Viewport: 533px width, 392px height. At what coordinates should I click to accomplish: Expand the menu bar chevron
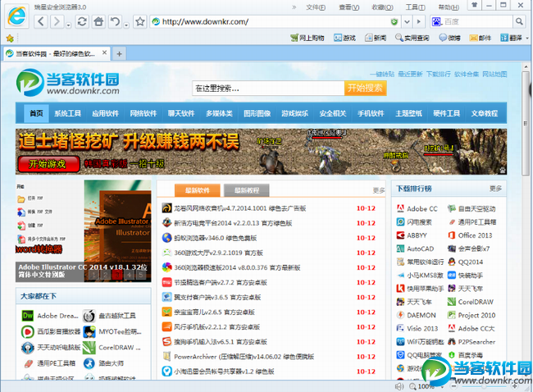pyautogui.click(x=294, y=7)
